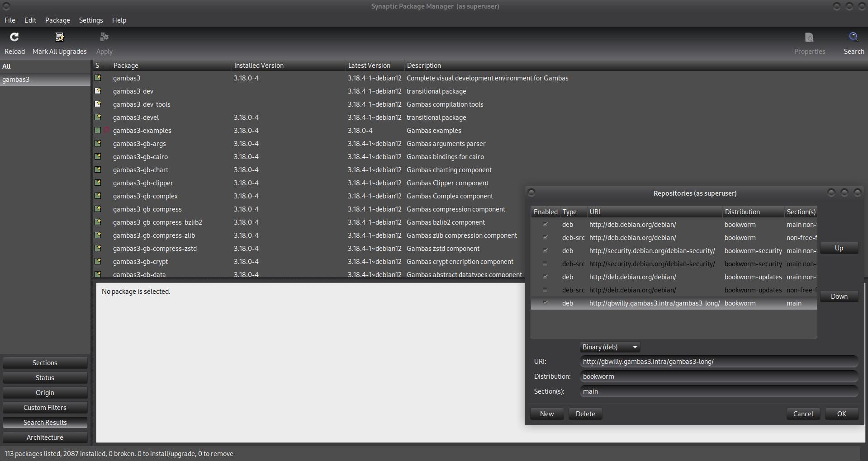The height and width of the screenshot is (461, 868).
Task: Enable the deb-src bookworm-security repository checkbox
Action: [x=545, y=264]
